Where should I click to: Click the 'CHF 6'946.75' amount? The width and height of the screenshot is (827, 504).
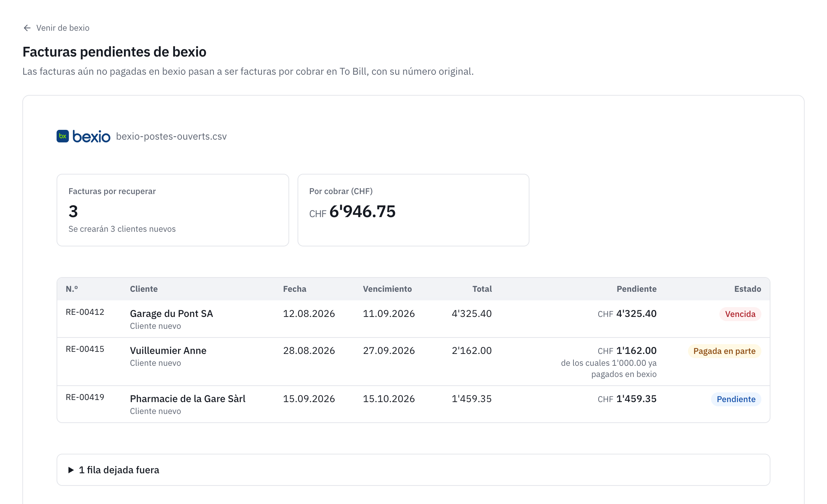tap(352, 212)
